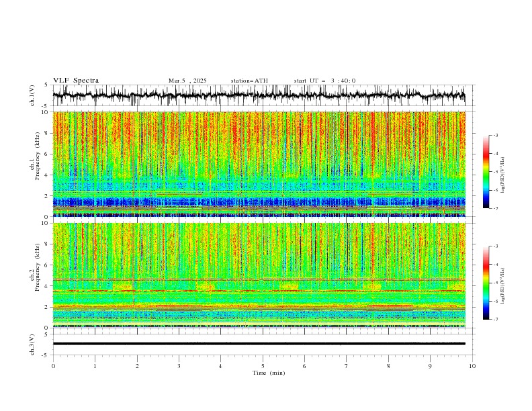The height and width of the screenshot is (411, 532).
Task: Click the time axis tick label "1"
Action: coord(95,366)
